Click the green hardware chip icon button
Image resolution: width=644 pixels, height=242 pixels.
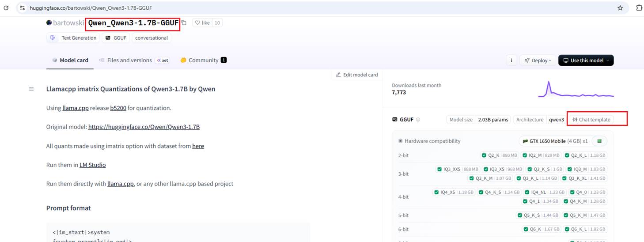coord(600,141)
